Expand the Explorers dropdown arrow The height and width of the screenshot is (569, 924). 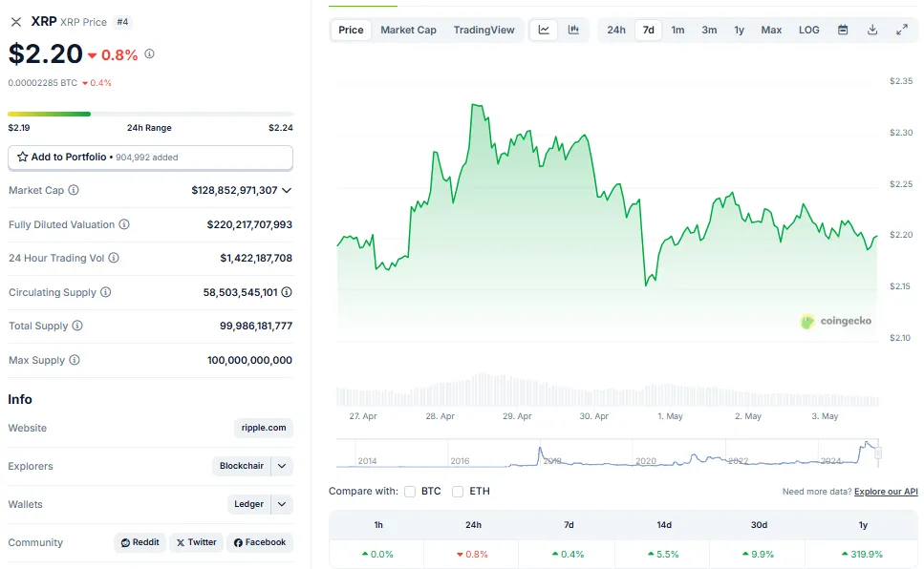click(x=282, y=466)
